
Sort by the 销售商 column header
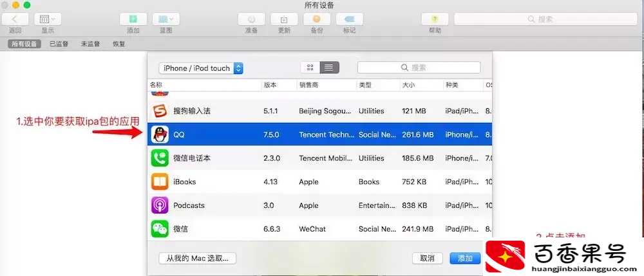click(308, 85)
